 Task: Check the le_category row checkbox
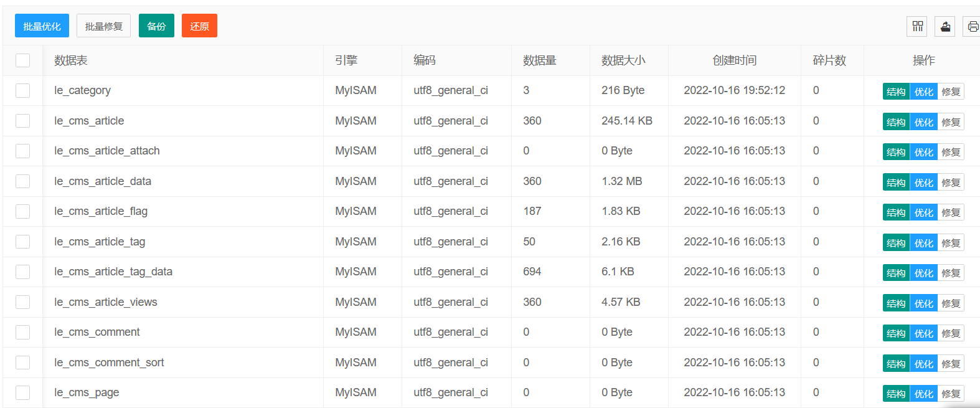coord(23,90)
